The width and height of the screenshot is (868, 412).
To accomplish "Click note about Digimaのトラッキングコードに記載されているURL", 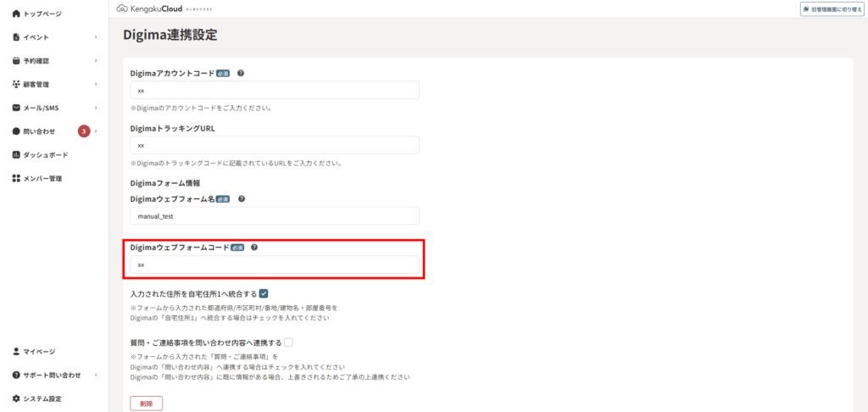I will 236,164.
